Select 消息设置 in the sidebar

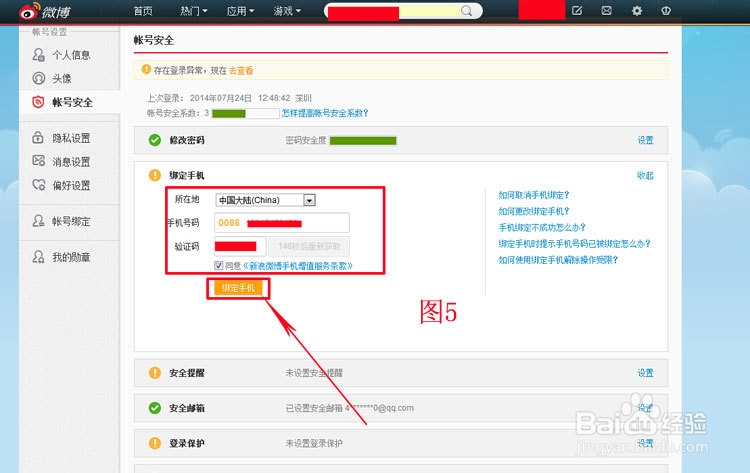71,162
